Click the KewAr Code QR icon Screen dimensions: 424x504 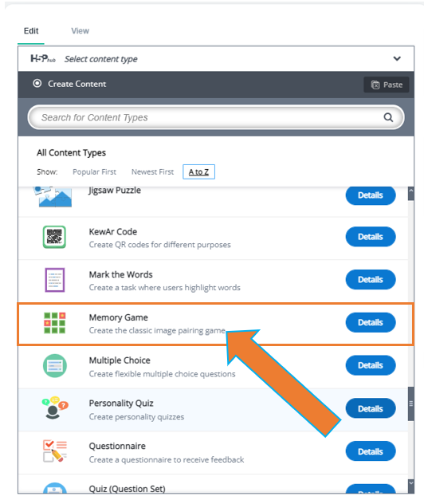coord(54,237)
